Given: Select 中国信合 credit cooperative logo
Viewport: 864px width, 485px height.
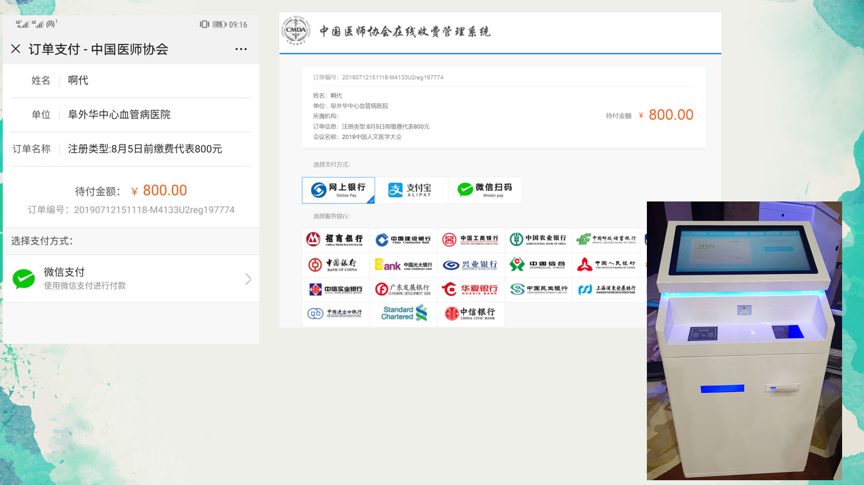Looking at the screenshot, I should 538,265.
